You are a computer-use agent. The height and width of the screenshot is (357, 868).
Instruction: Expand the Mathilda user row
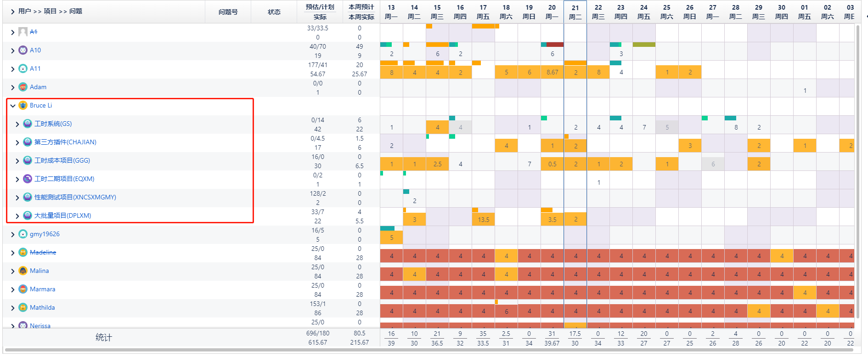pos(13,307)
